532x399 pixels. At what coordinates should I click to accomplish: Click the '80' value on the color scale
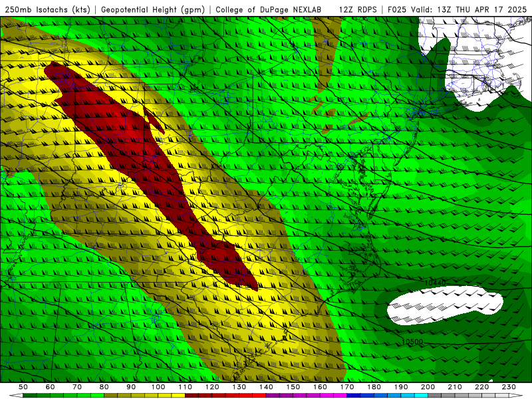tap(104, 387)
